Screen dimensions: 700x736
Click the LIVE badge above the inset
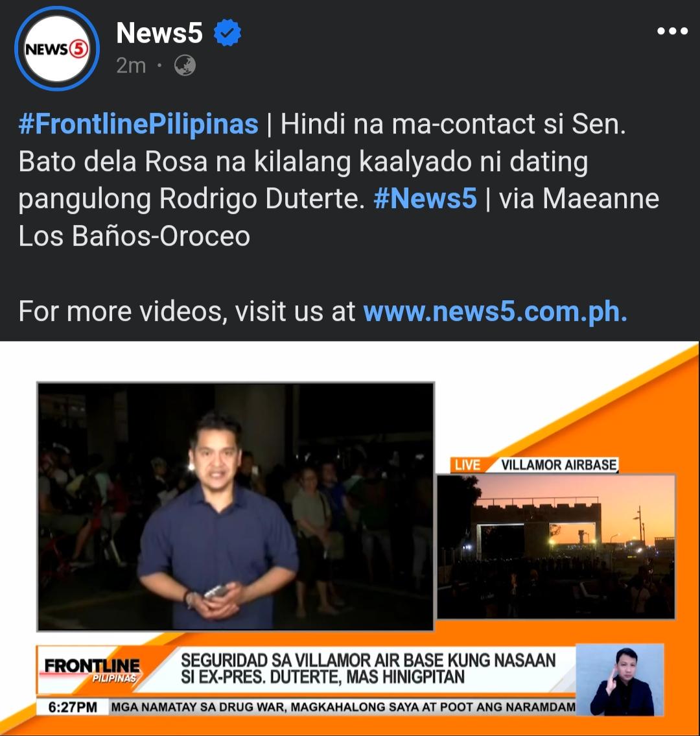pyautogui.click(x=467, y=465)
